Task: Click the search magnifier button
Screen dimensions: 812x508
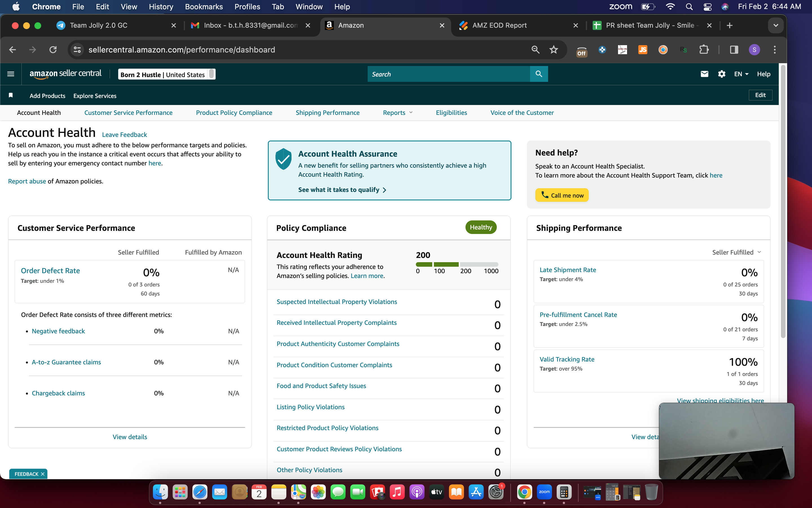Action: [539, 74]
